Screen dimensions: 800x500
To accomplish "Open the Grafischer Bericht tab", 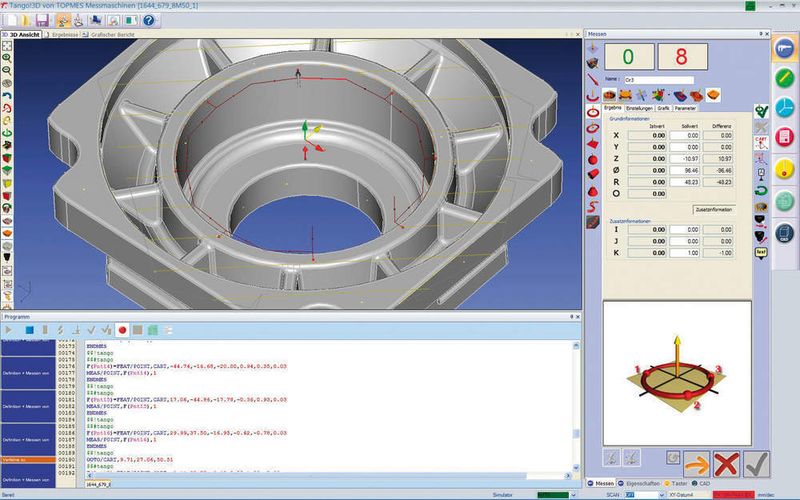I will [x=109, y=35].
